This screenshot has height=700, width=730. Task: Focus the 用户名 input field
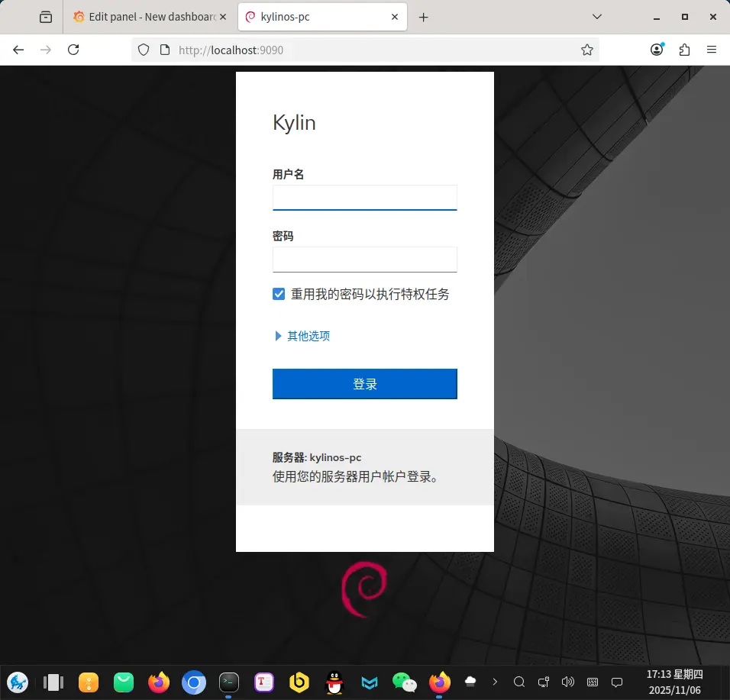point(364,198)
